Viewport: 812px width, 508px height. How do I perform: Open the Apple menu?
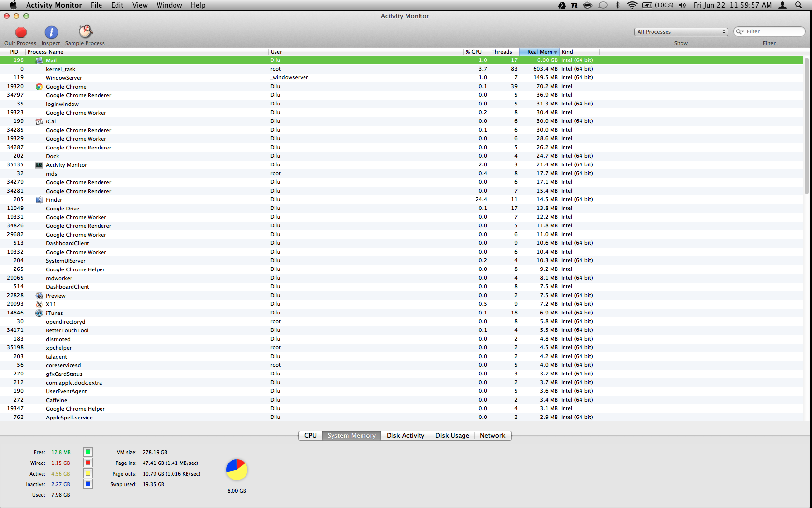coord(13,5)
